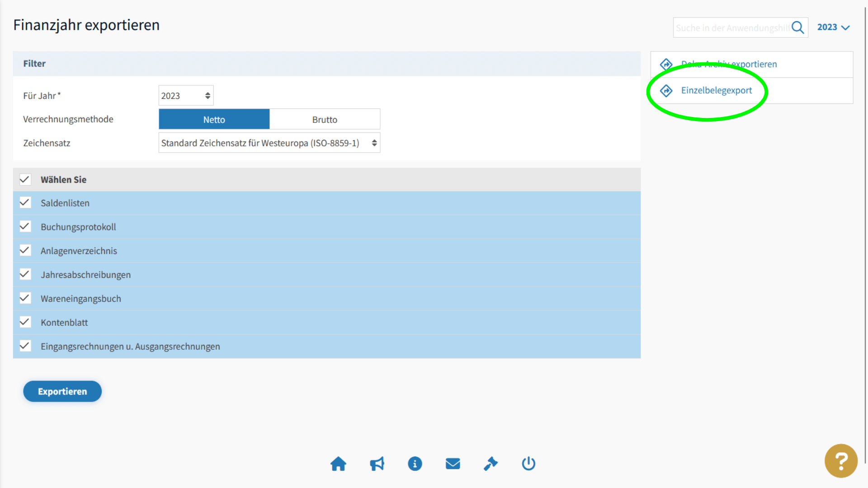The width and height of the screenshot is (868, 488).
Task: Toggle the Wählen Sie select-all checkbox
Action: coord(25,179)
